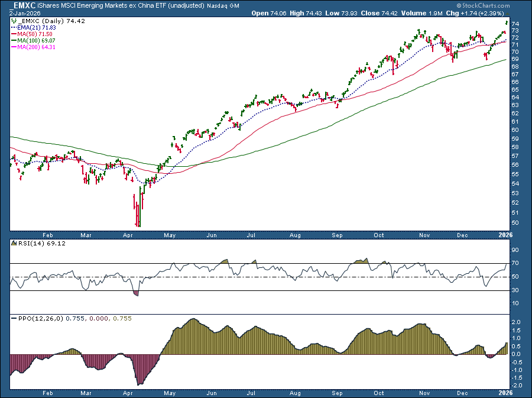
Task: Click the _EMXC ticker symbol in the header
Action: (x=24, y=5)
